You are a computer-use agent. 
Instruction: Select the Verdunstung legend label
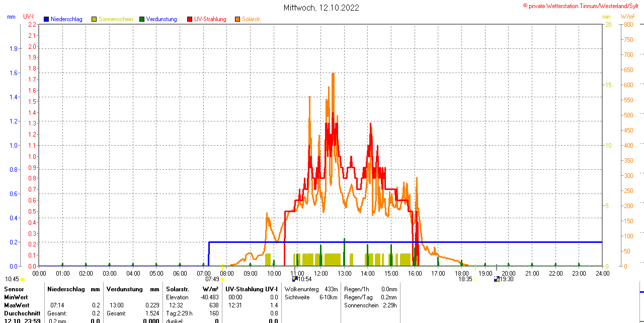(162, 19)
